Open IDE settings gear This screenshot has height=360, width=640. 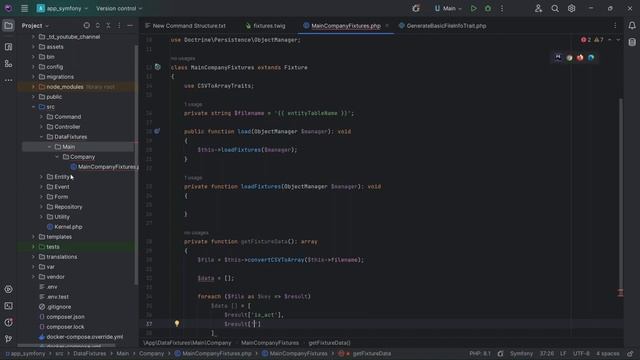[571, 8]
